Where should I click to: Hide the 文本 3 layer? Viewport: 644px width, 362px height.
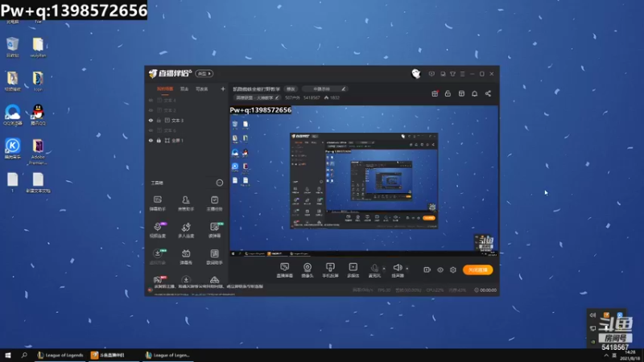pos(151,120)
